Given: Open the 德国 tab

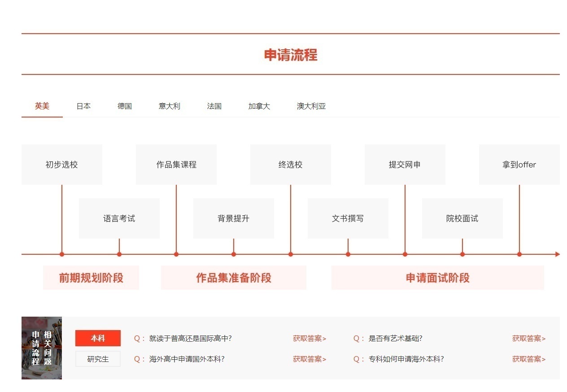Looking at the screenshot, I should pyautogui.click(x=125, y=106).
